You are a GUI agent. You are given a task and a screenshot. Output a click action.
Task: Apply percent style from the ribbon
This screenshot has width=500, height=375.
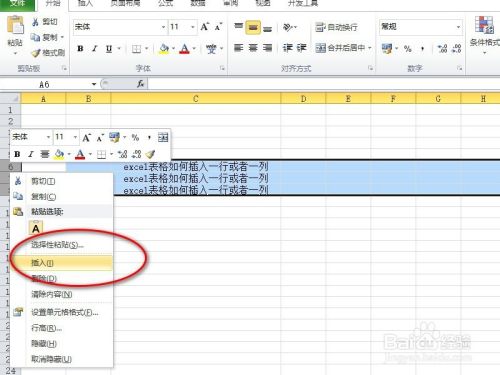407,49
